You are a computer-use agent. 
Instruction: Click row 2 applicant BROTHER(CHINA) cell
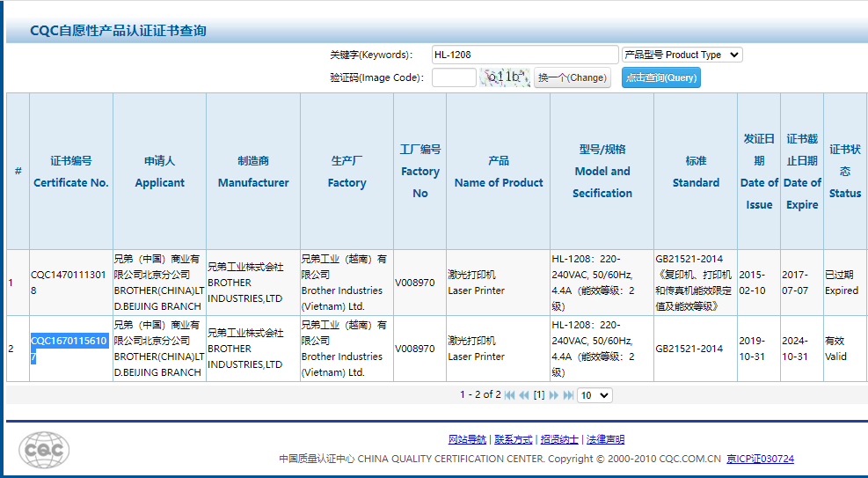click(x=159, y=349)
